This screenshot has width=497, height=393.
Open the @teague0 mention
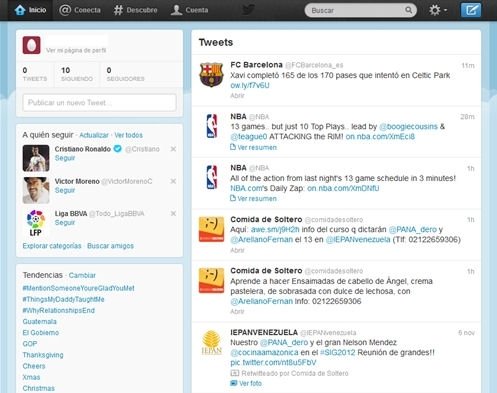click(x=249, y=137)
